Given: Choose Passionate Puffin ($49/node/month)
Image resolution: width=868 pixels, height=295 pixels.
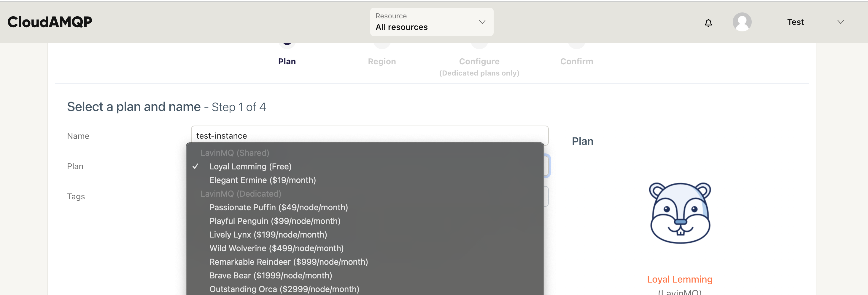Looking at the screenshot, I should pyautogui.click(x=365, y=207).
